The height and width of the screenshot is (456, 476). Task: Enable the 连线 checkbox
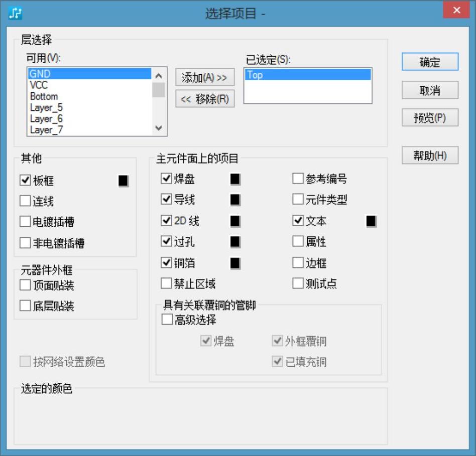pos(25,201)
